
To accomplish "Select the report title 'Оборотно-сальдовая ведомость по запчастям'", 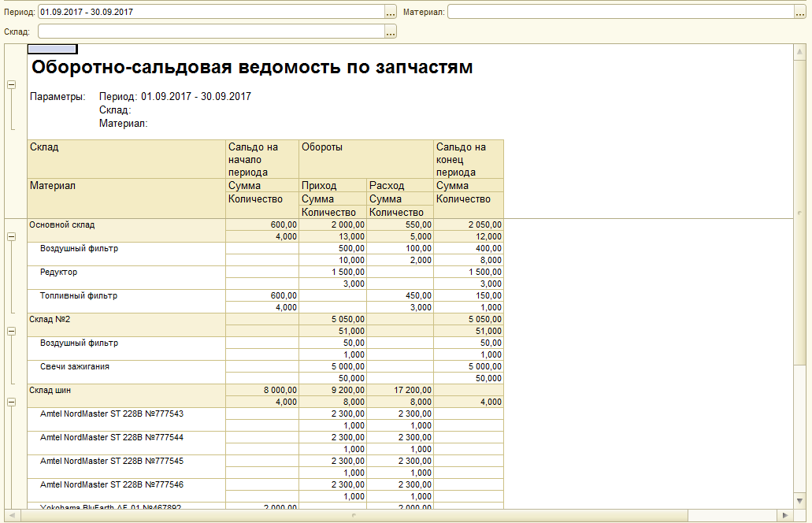I will point(252,67).
